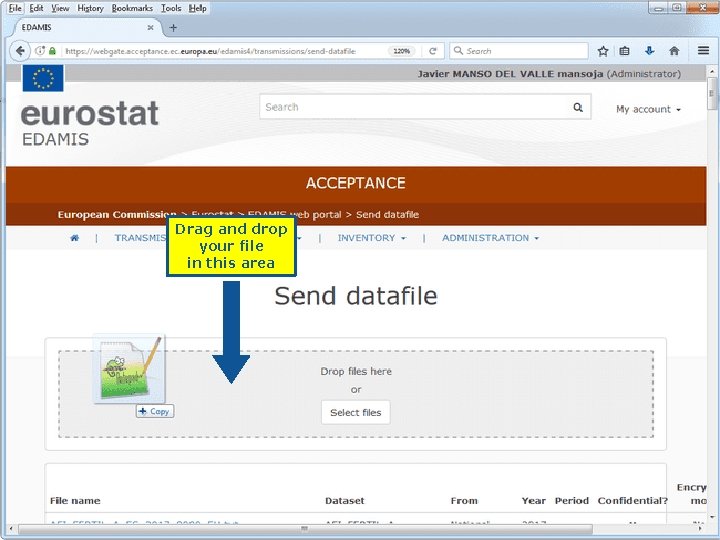This screenshot has height=540, width=720.
Task: Click the 120% zoom indicator in address bar
Action: click(x=402, y=51)
